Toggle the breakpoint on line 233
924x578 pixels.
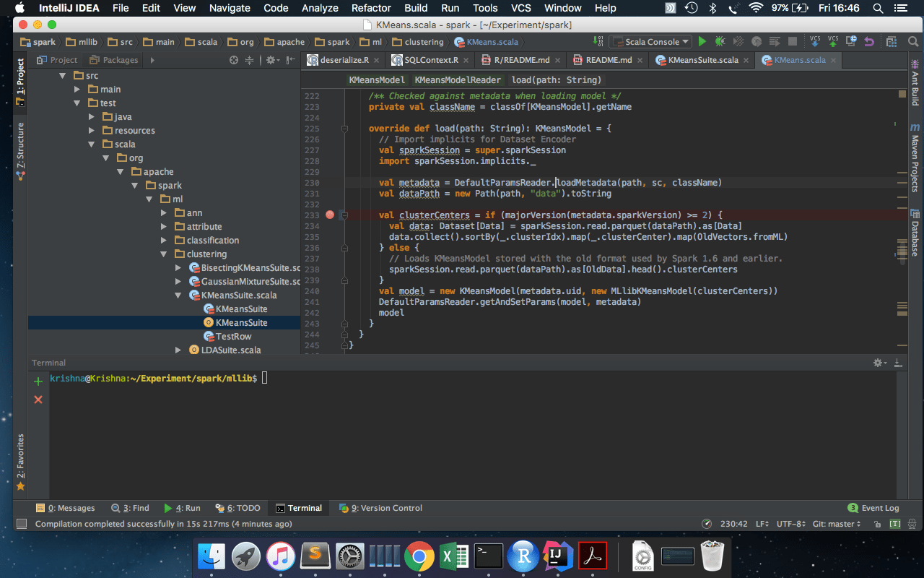[x=330, y=215]
